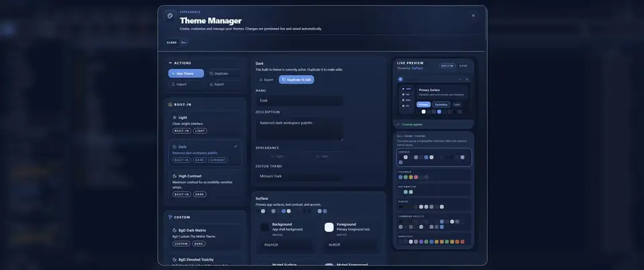Click the moon icon next to Dark
This screenshot has height=270, width=644.
[x=174, y=146]
